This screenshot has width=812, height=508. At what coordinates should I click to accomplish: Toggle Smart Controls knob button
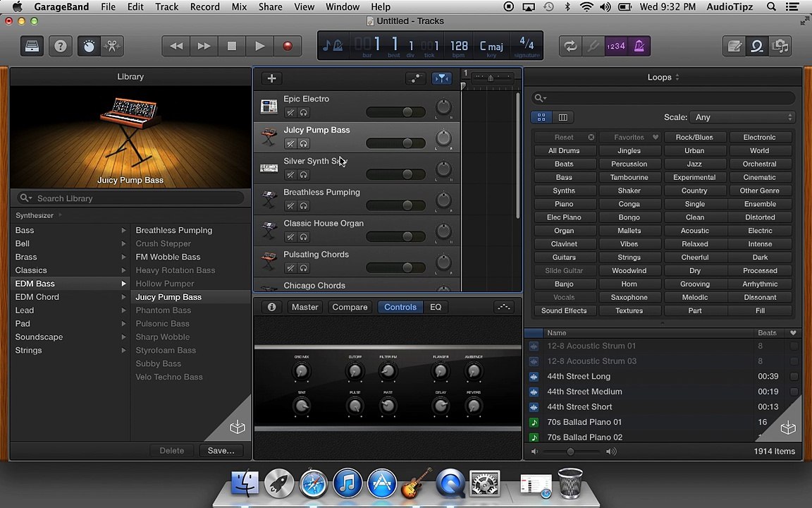coord(89,46)
